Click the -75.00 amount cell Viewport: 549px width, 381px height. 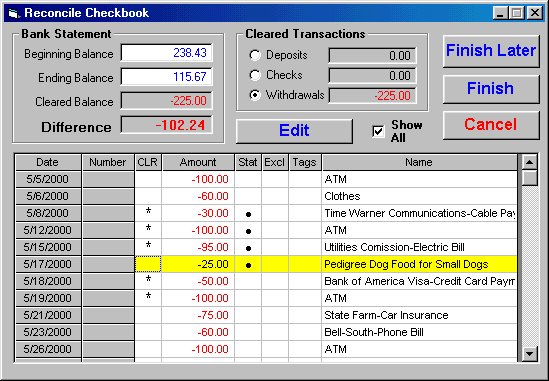click(x=198, y=315)
